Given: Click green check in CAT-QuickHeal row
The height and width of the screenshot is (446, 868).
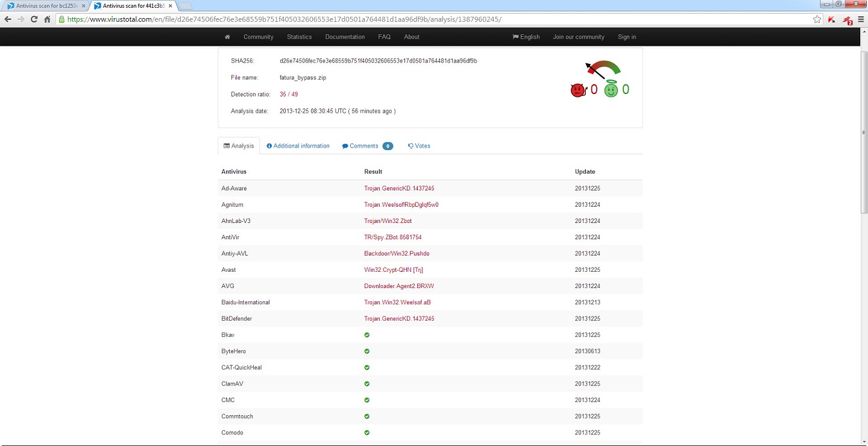Looking at the screenshot, I should (x=367, y=368).
